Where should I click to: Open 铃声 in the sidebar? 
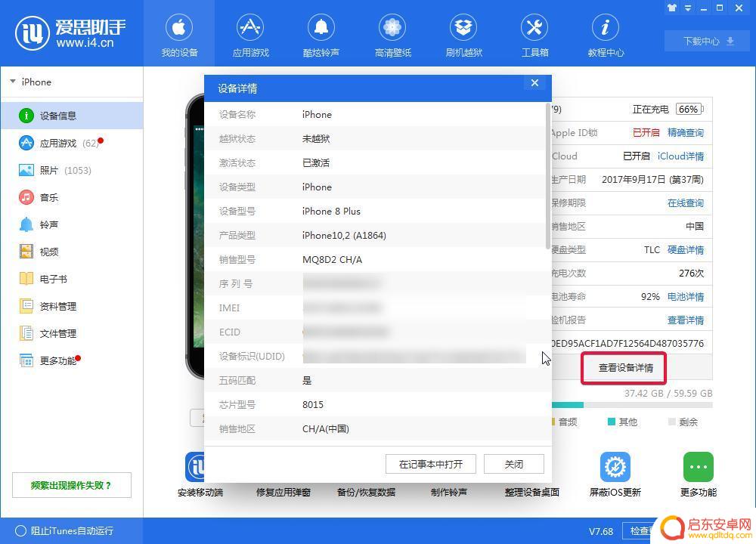coord(72,224)
